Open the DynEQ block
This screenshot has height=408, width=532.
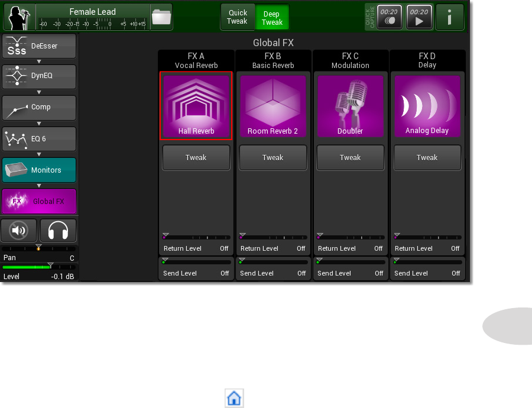click(39, 77)
